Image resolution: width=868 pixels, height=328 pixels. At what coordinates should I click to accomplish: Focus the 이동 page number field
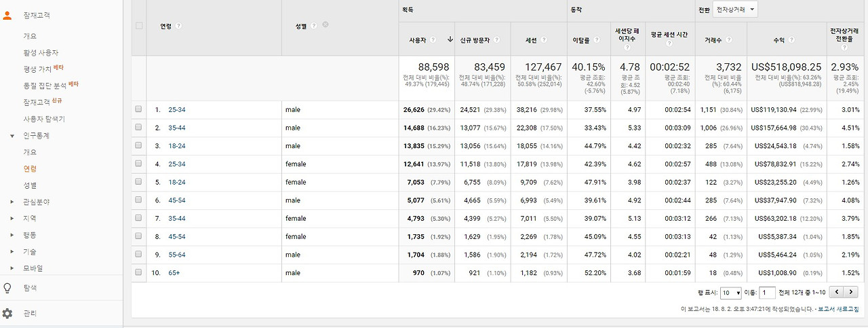pos(768,293)
